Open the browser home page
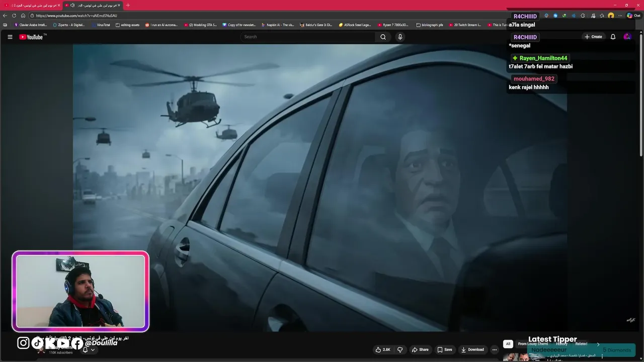The width and height of the screenshot is (644, 362). pyautogui.click(x=23, y=16)
